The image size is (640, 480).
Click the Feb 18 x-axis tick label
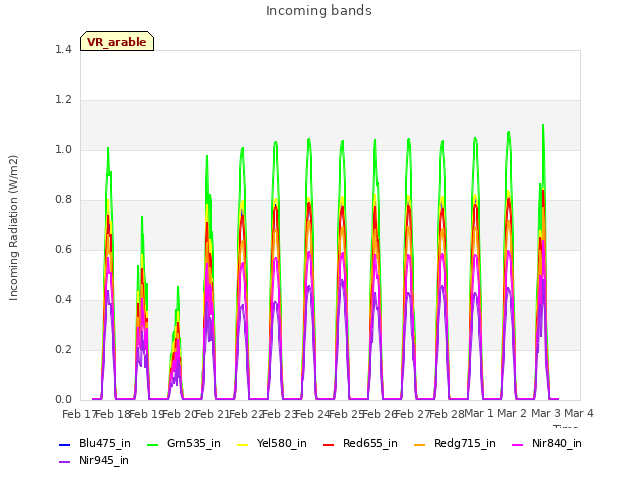pyautogui.click(x=113, y=414)
